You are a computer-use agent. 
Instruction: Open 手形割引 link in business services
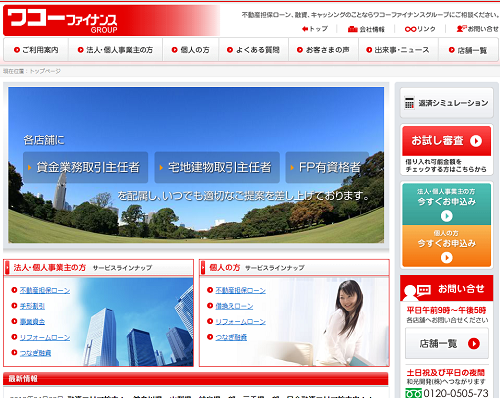pos(32,306)
